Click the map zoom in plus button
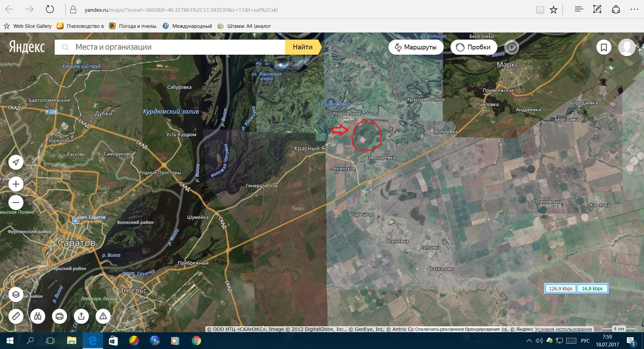The height and width of the screenshot is (349, 644). pos(16,184)
